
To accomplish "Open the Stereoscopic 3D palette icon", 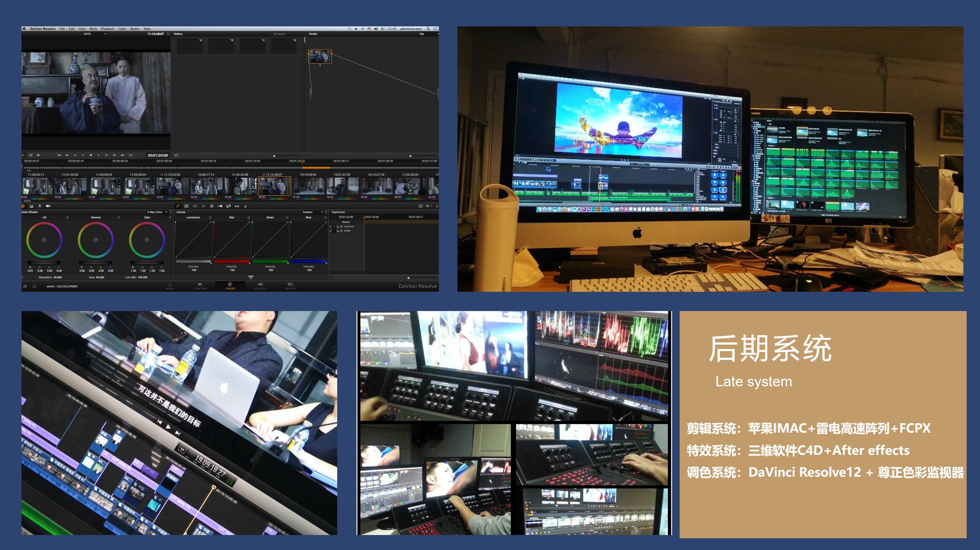I will coord(237,206).
